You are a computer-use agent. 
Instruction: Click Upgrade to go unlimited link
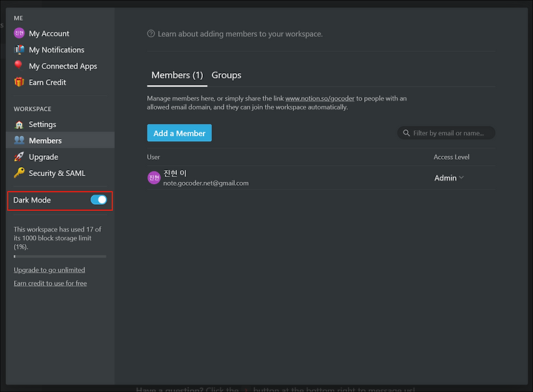50,270
